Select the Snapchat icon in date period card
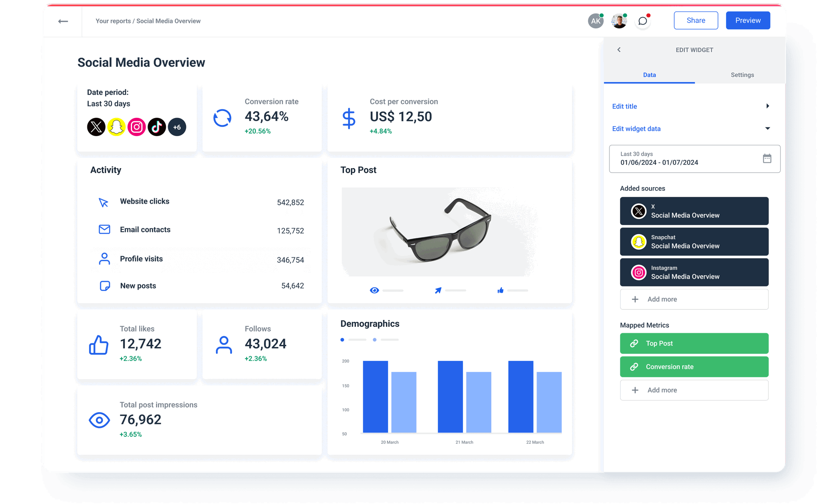 [x=117, y=127]
